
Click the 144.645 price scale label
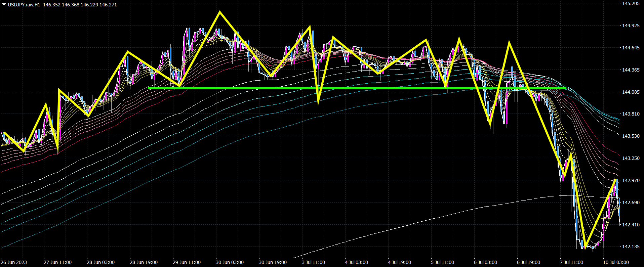tap(630, 48)
